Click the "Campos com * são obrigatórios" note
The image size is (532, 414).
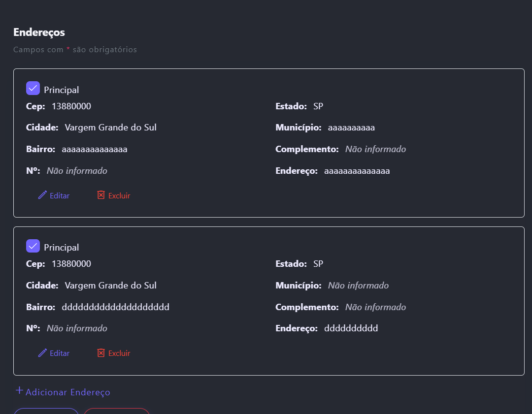[x=75, y=50]
